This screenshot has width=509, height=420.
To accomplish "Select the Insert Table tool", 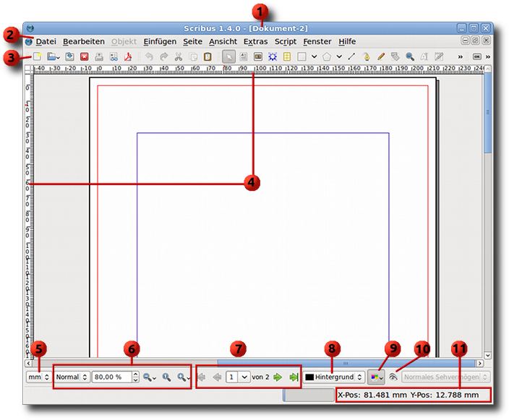I will point(287,57).
